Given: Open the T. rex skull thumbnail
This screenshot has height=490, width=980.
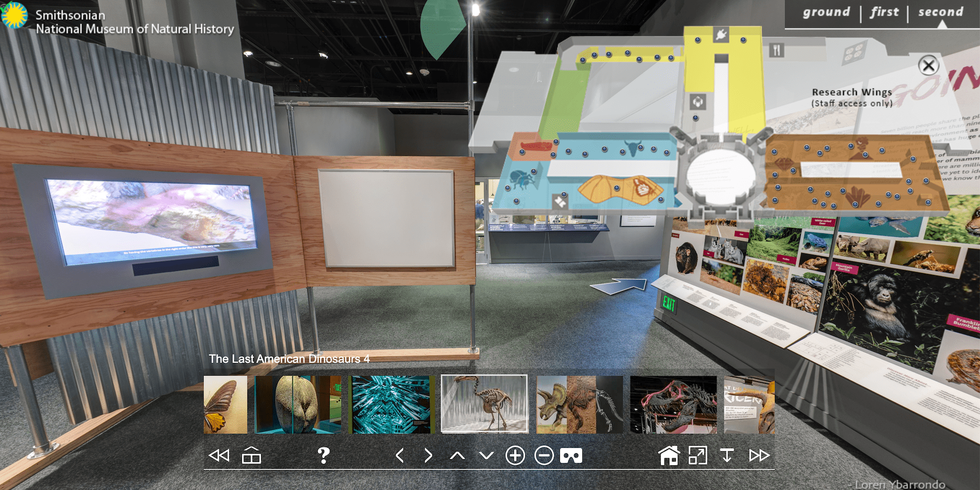Looking at the screenshot, I should click(x=673, y=405).
